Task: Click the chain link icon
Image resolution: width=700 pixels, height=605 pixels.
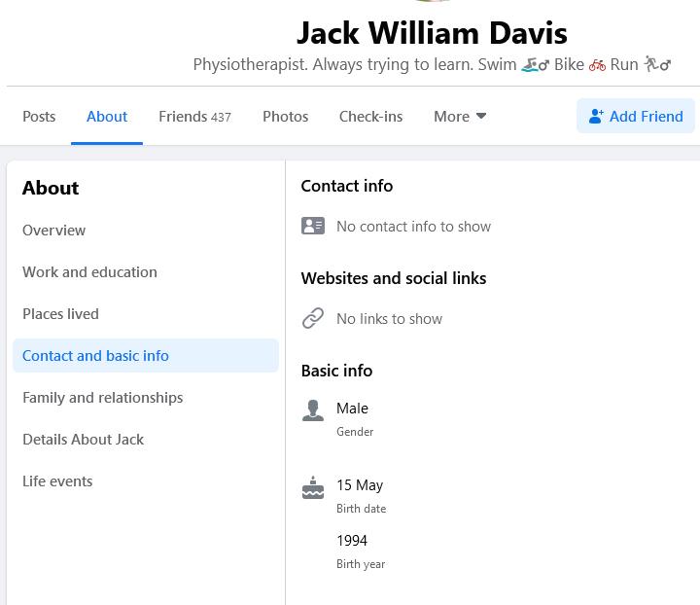Action: (313, 318)
